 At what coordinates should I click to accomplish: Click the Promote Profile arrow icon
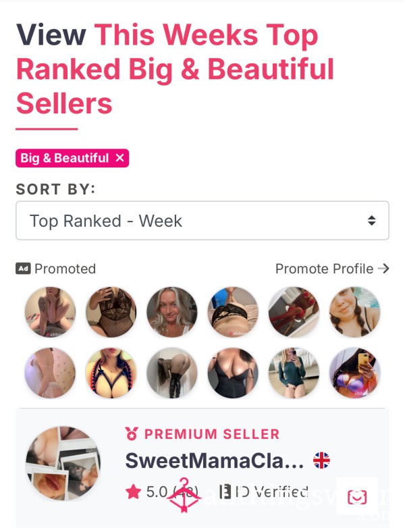(383, 269)
